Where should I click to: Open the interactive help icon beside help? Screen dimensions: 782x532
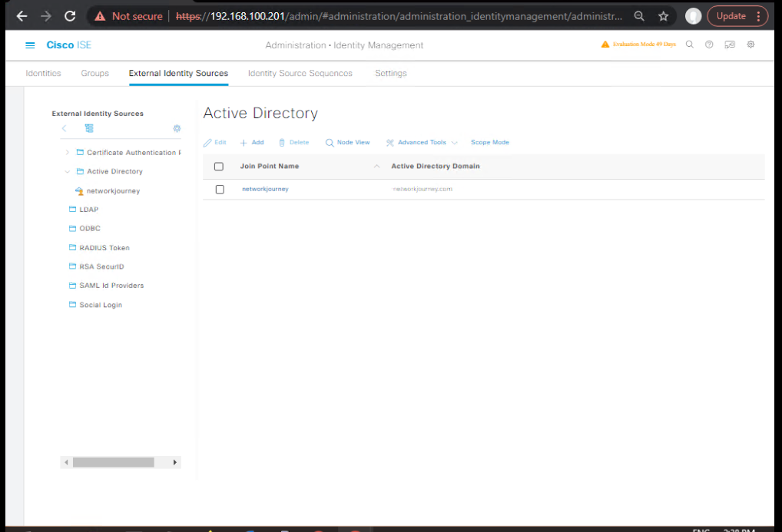click(730, 45)
